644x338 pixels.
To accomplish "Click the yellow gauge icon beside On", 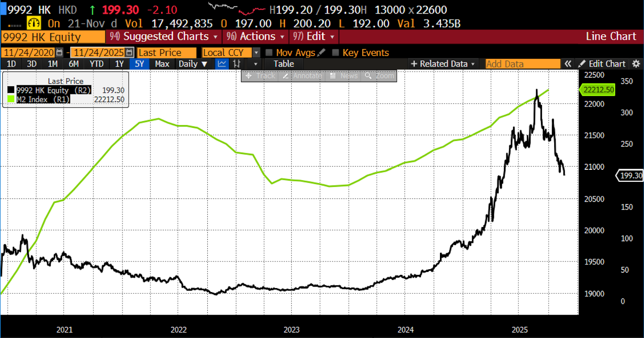I will (34, 23).
